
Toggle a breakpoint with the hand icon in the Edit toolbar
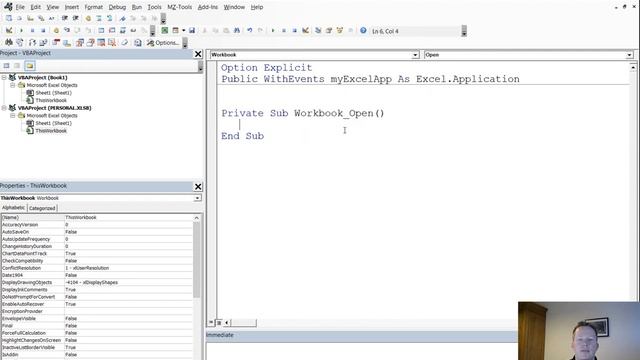88,18
